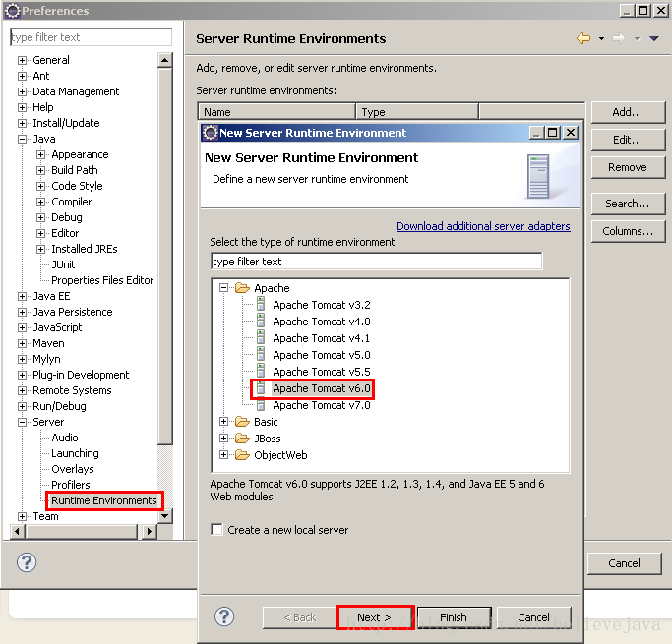Open the forward history dropdown arrow
The width and height of the screenshot is (672, 644).
638,39
